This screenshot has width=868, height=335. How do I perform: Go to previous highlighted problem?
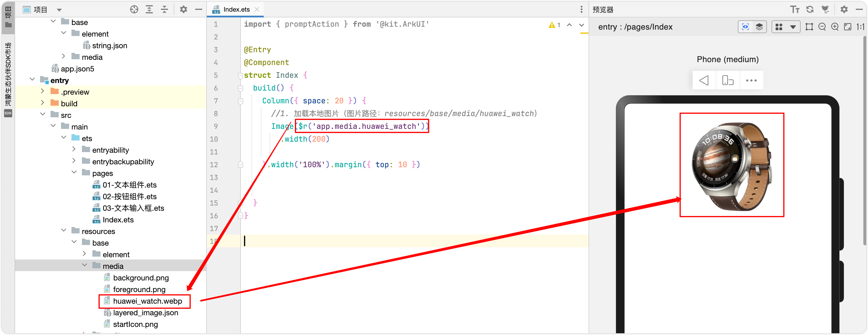point(569,25)
